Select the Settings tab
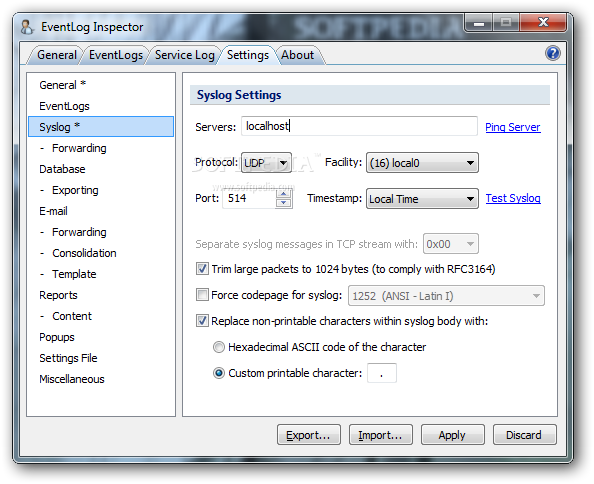 [x=248, y=55]
